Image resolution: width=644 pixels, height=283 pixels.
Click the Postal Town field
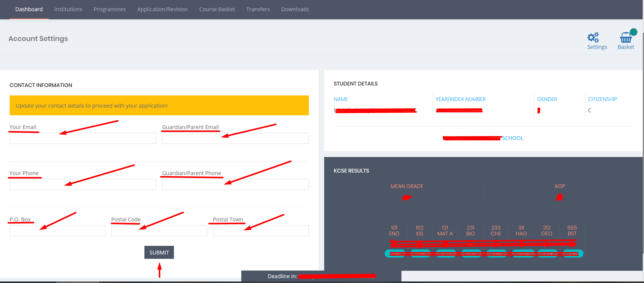click(x=261, y=231)
